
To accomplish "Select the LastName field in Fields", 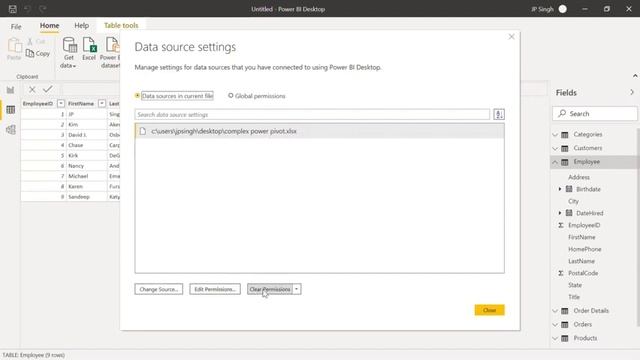I will [581, 261].
